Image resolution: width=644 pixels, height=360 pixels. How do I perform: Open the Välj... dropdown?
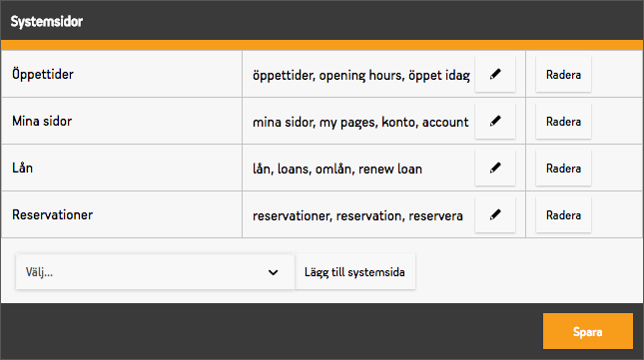155,272
